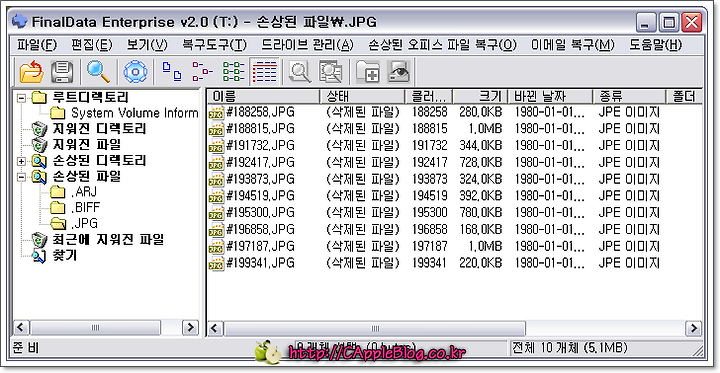Click the JPG icon of #199341.JPG
The width and height of the screenshot is (720, 373).
tap(216, 264)
